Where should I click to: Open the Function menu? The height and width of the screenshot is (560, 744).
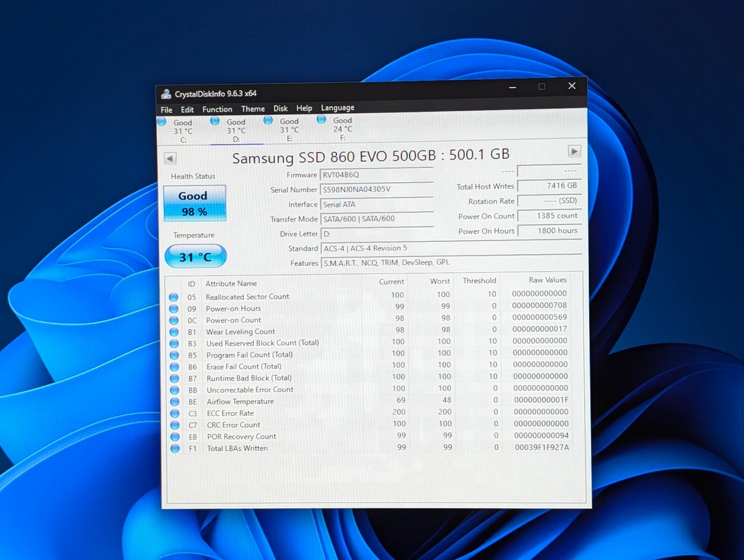pyautogui.click(x=217, y=109)
